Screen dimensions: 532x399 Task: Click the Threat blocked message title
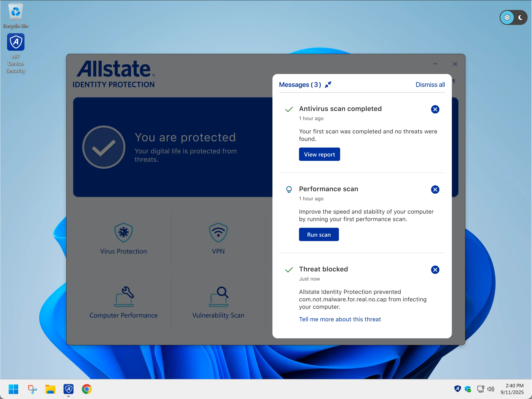(x=323, y=269)
